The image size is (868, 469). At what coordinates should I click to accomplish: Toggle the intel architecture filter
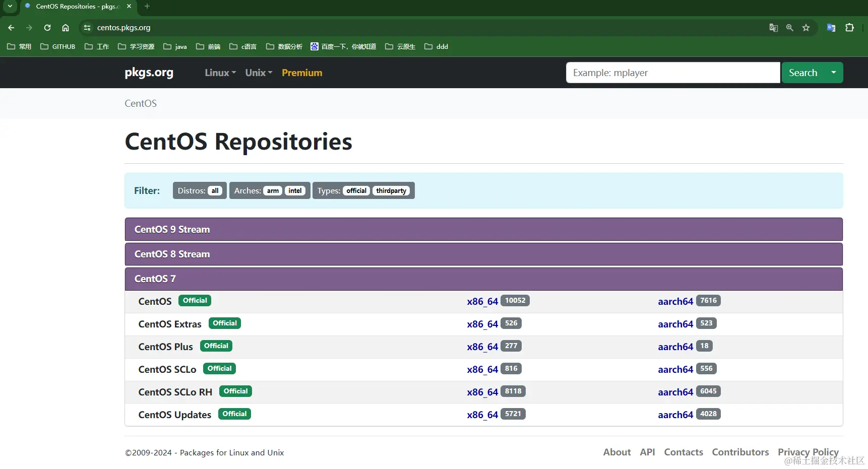[295, 190]
